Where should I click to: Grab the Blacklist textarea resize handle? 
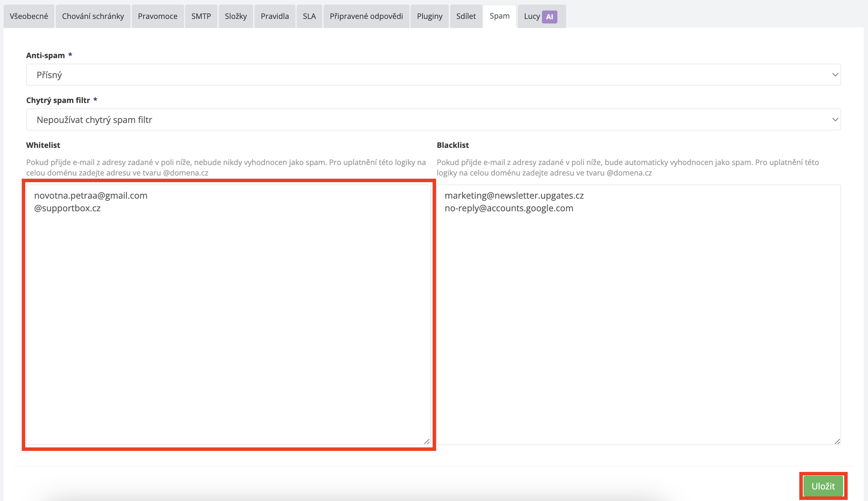(x=837, y=441)
